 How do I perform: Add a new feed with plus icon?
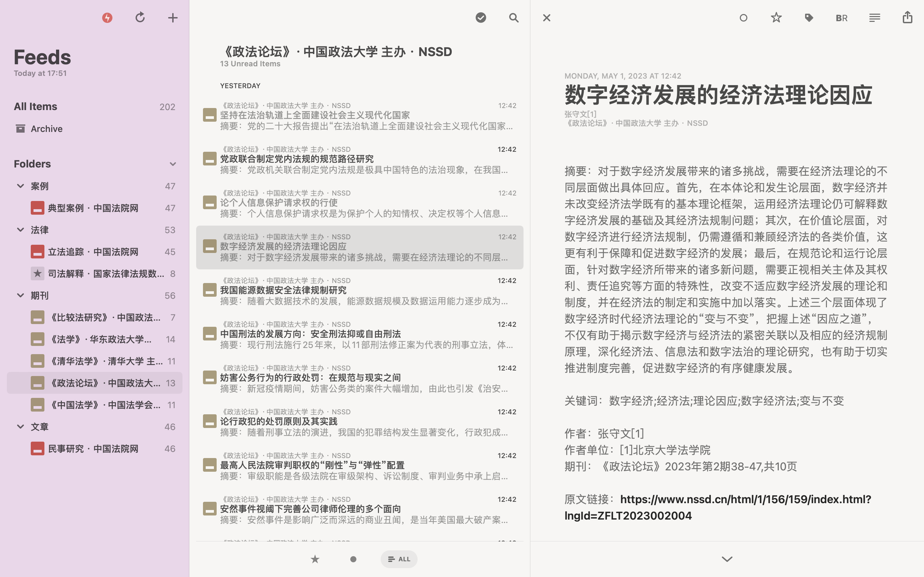(173, 17)
